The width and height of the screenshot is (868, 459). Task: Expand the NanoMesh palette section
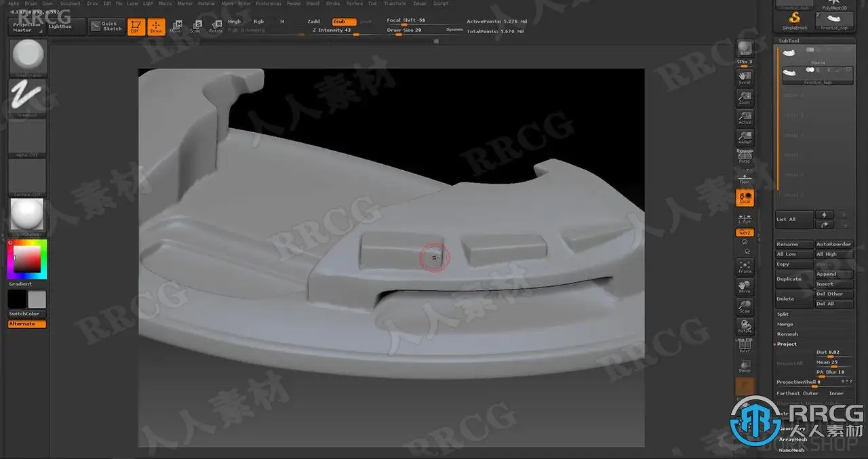tap(791, 450)
